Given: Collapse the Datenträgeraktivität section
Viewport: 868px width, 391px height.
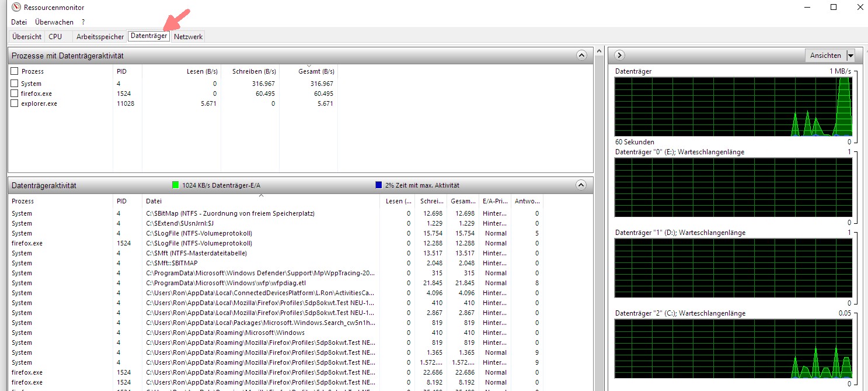Looking at the screenshot, I should click(x=581, y=185).
